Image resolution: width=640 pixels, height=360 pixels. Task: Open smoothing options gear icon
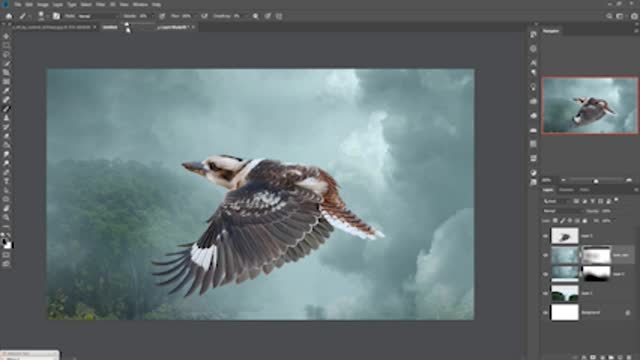(256, 16)
